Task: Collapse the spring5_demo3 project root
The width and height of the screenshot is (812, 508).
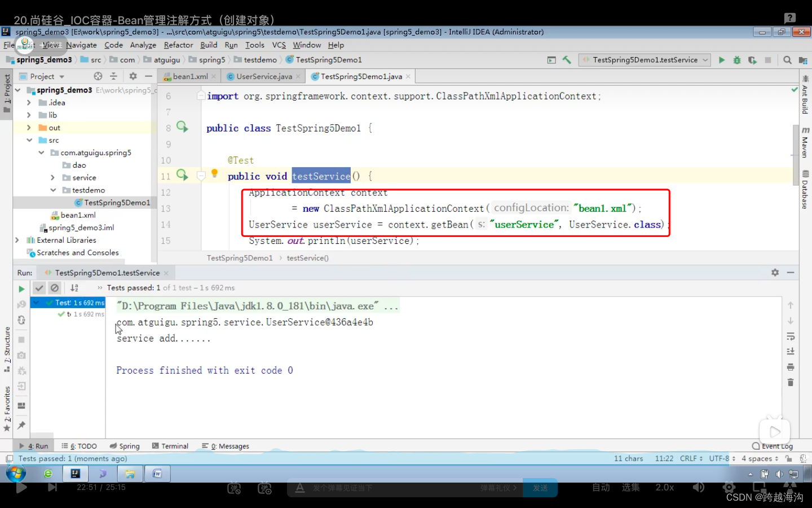Action: coord(17,90)
